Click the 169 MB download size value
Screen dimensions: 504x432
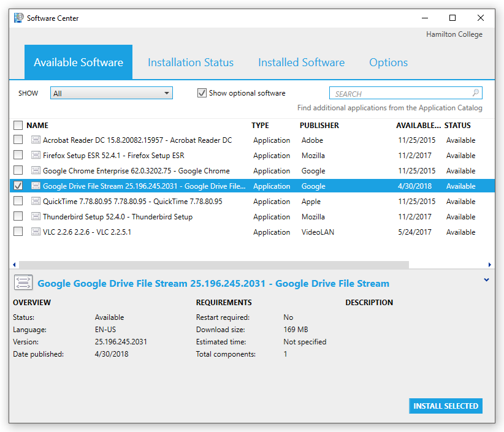tap(296, 330)
